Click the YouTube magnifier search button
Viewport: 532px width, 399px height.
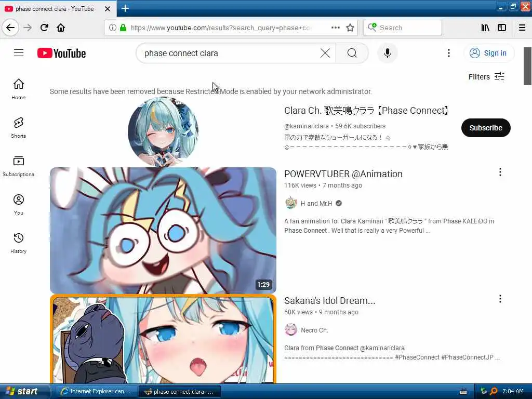352,53
